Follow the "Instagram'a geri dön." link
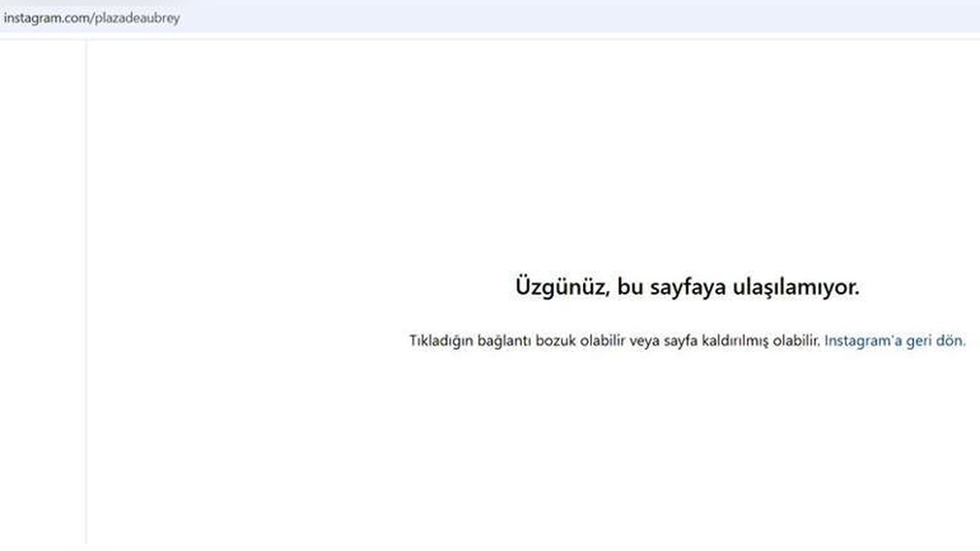Image resolution: width=980 pixels, height=551 pixels. point(895,341)
